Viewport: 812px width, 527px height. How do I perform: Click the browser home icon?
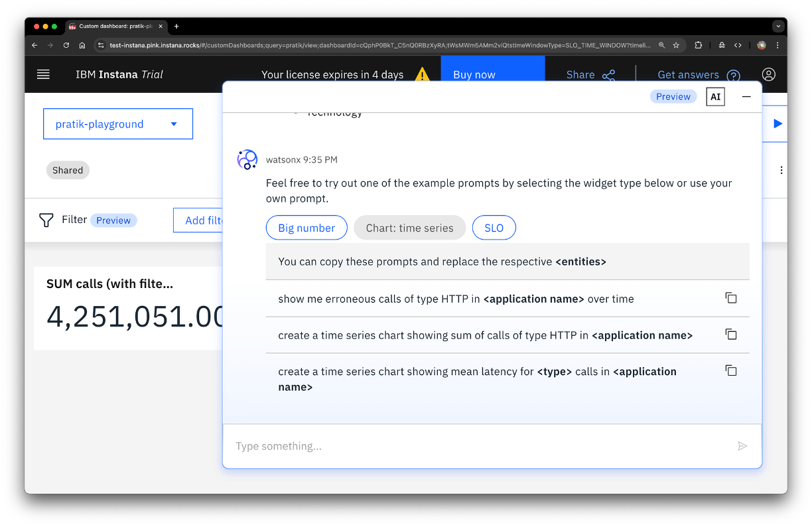coord(82,45)
